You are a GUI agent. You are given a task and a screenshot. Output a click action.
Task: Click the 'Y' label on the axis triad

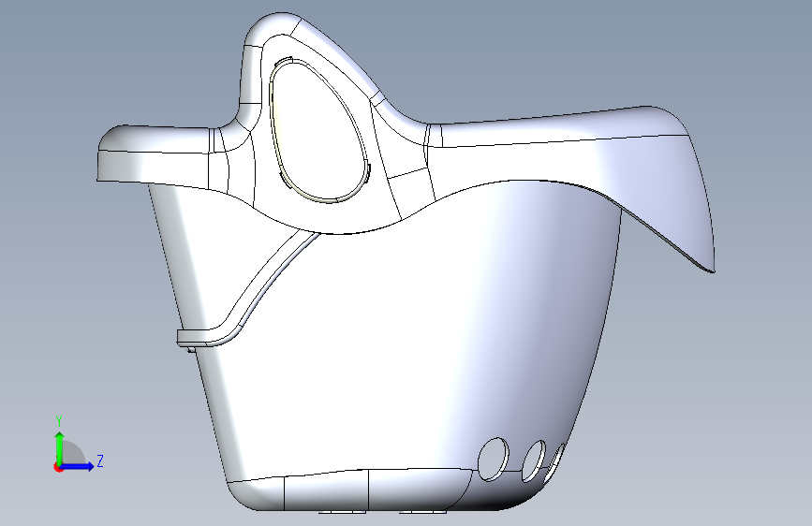point(59,421)
